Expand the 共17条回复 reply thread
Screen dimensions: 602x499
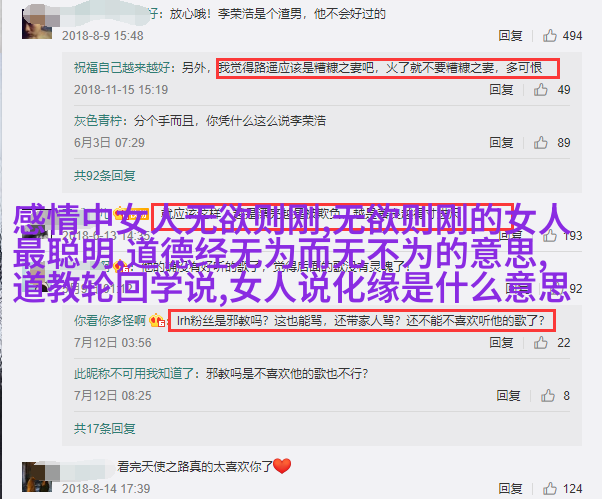click(104, 428)
